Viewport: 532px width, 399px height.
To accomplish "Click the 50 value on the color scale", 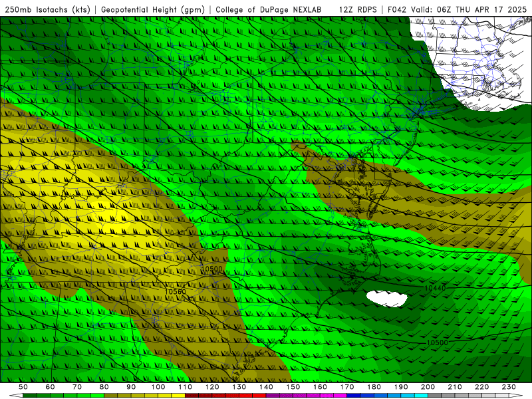I will [x=23, y=387].
